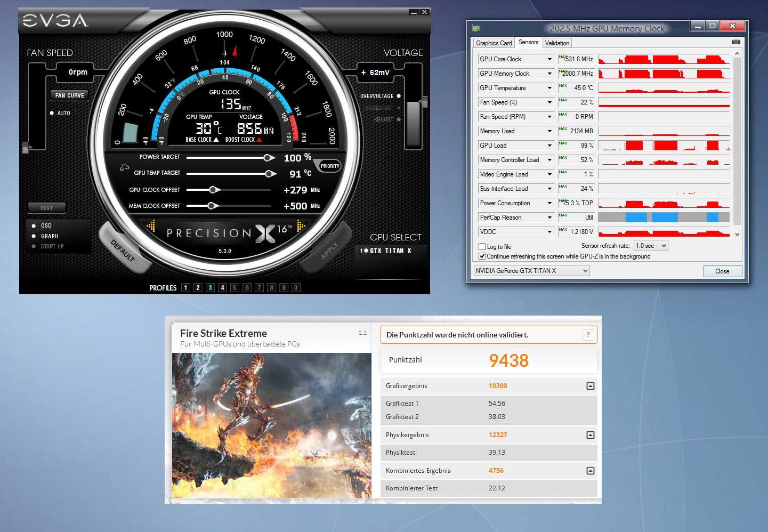Open the GPU Memory Clock sensor dropdown
Image resolution: width=768 pixels, height=532 pixels.
pos(549,74)
